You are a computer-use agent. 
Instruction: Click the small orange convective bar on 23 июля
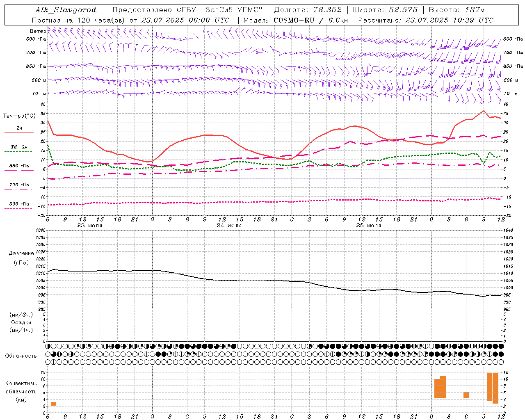pos(53,404)
